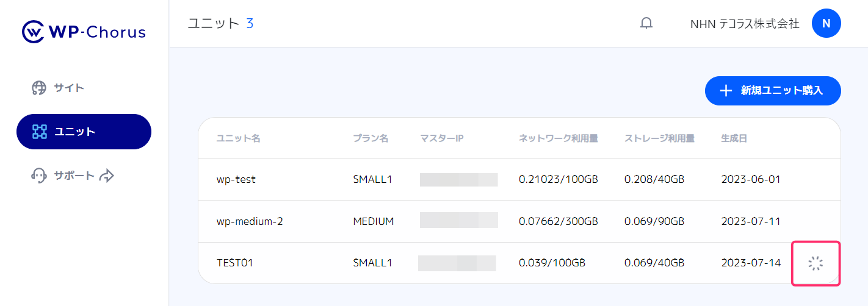Open the サイト menu item
The height and width of the screenshot is (306, 868).
click(69, 88)
